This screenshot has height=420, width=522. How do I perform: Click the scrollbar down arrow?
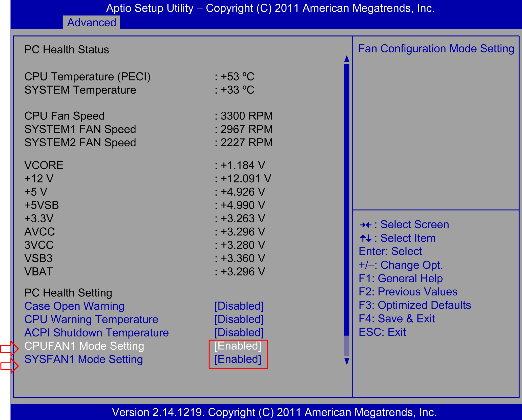pos(346,361)
